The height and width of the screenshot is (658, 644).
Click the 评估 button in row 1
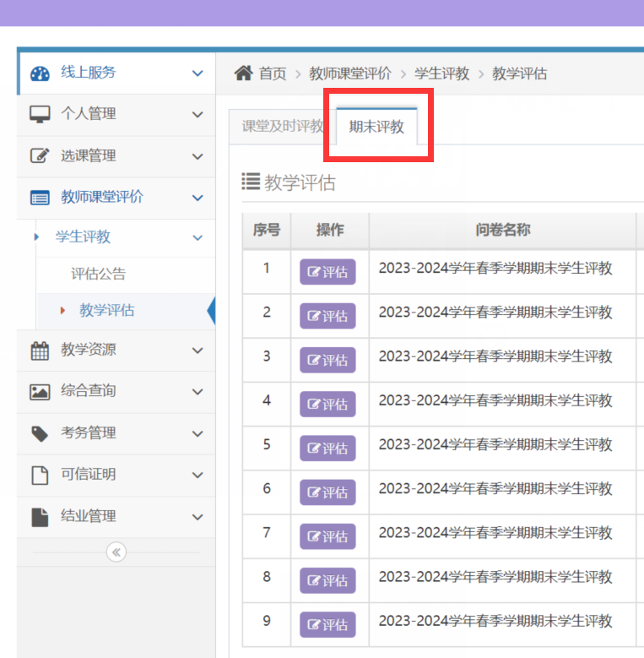click(x=327, y=272)
